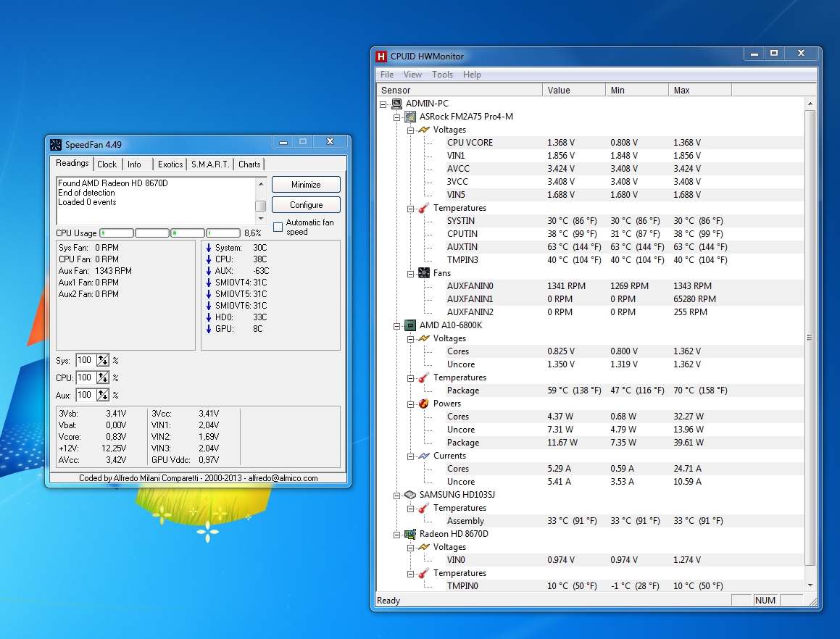Click the SpeedFan title bar fan icon
The image size is (840, 639).
[x=56, y=145]
